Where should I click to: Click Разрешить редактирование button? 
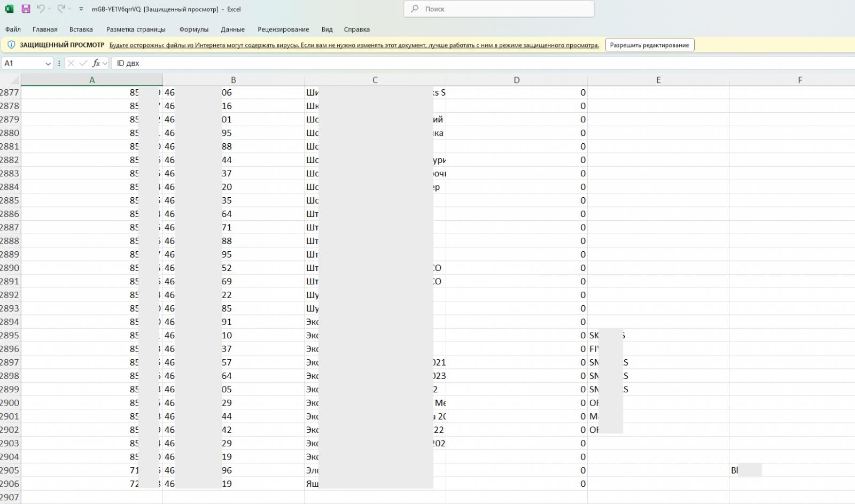point(650,45)
